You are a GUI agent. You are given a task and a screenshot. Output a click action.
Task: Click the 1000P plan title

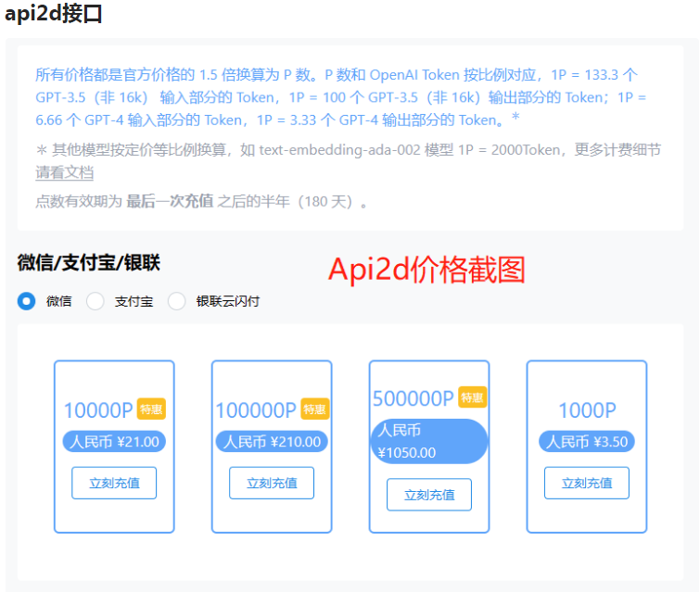tap(587, 410)
